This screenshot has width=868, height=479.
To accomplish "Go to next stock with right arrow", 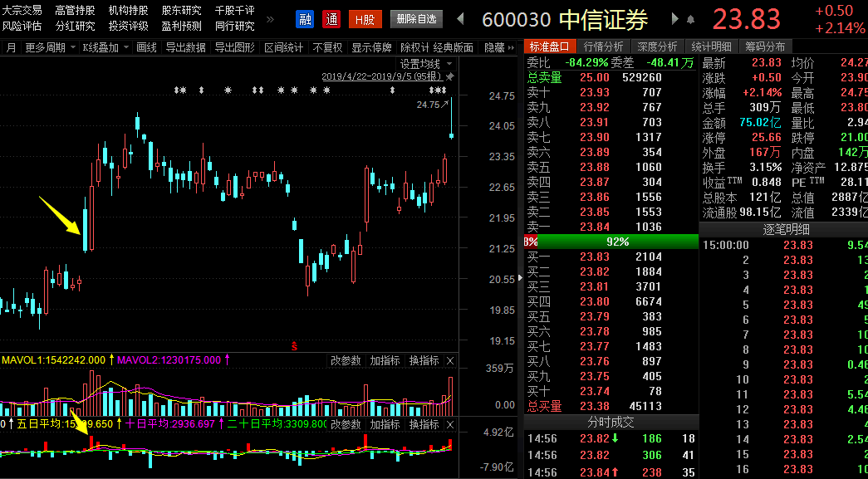I will (x=674, y=19).
